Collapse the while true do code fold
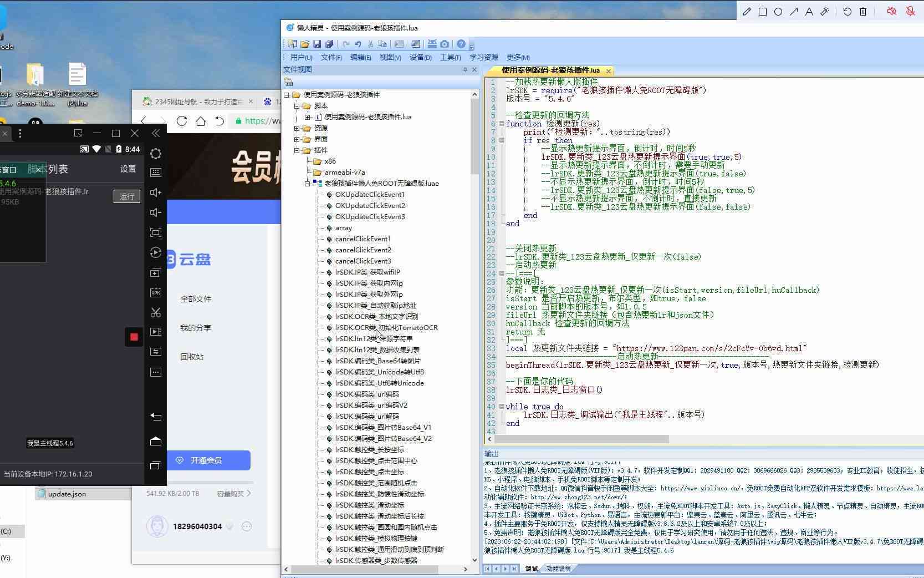 (502, 407)
